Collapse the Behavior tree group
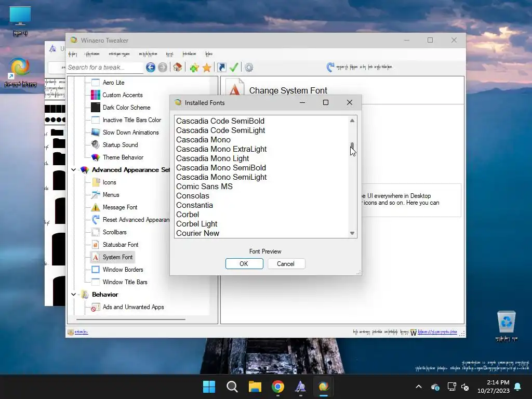532x399 pixels. 74,295
